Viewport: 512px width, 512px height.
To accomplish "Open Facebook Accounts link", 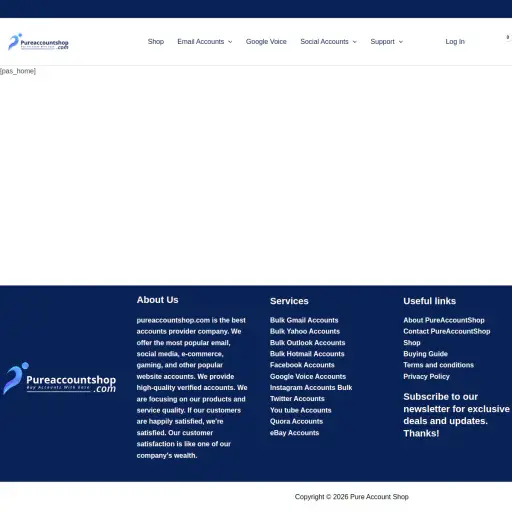I will [302, 365].
